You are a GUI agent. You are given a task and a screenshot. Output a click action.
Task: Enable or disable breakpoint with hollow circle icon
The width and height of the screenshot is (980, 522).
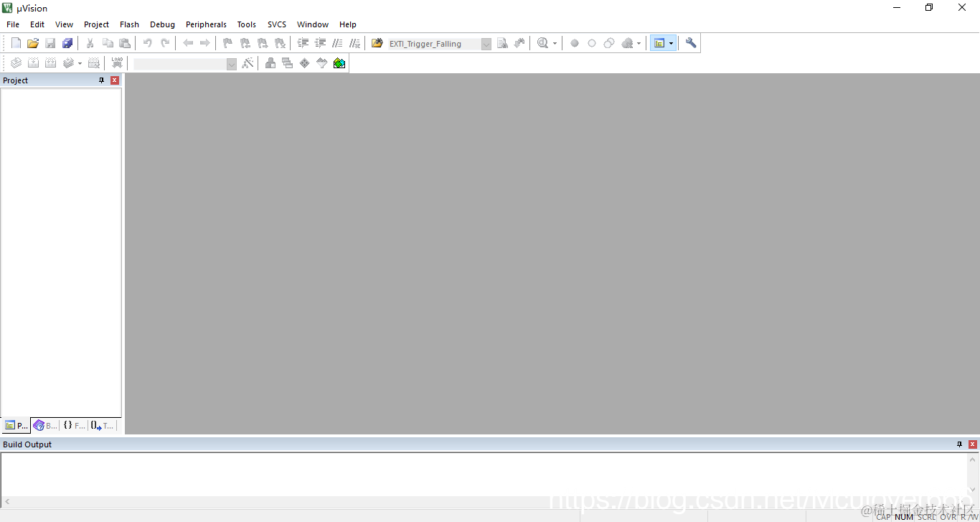(x=592, y=43)
